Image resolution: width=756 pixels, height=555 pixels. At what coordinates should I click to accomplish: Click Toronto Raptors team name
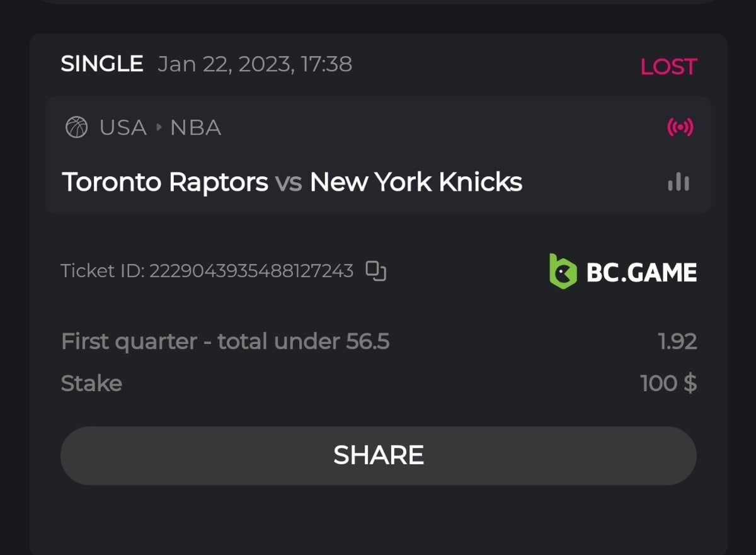pos(165,183)
